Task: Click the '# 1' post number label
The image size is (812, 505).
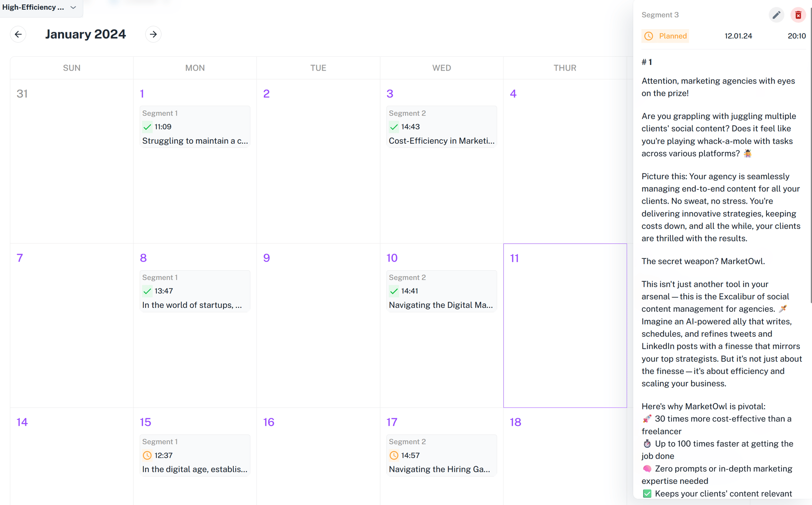Action: coord(647,62)
